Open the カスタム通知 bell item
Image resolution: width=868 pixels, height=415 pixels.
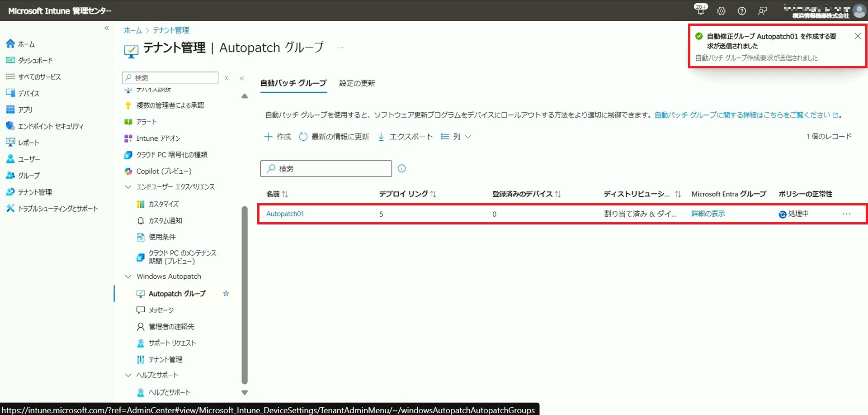pos(165,220)
